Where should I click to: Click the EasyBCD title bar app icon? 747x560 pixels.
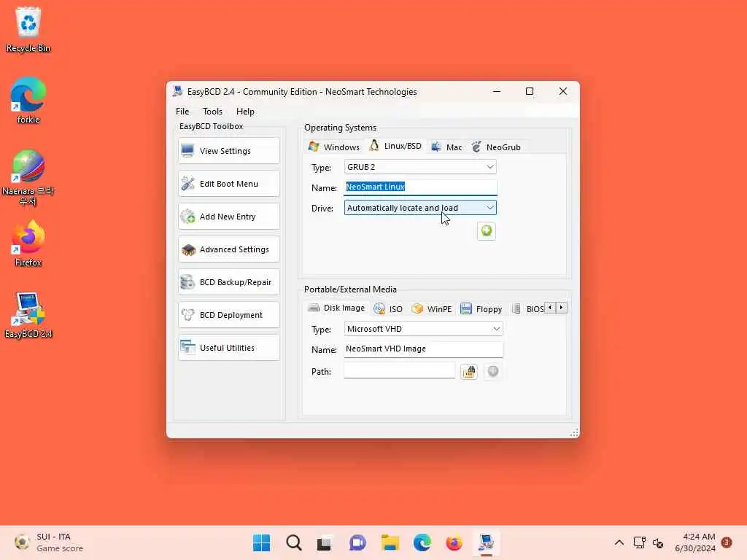click(x=178, y=91)
